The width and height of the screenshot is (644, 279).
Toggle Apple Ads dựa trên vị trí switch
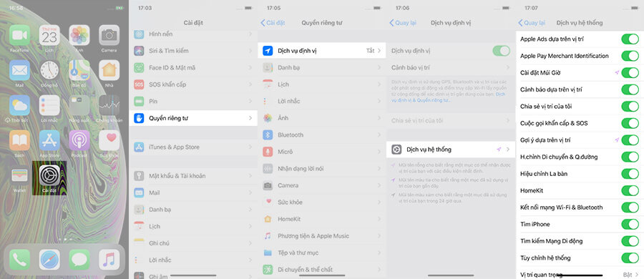(630, 39)
